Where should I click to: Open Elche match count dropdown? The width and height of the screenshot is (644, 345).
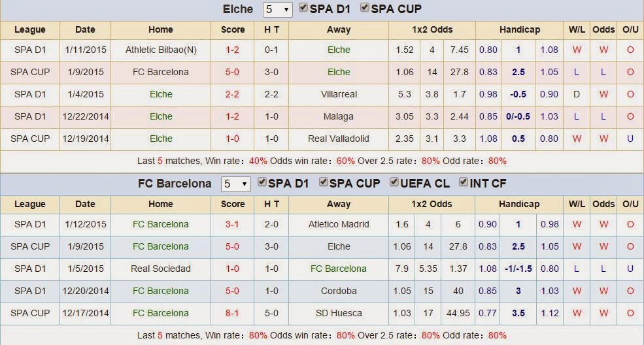pyautogui.click(x=277, y=10)
